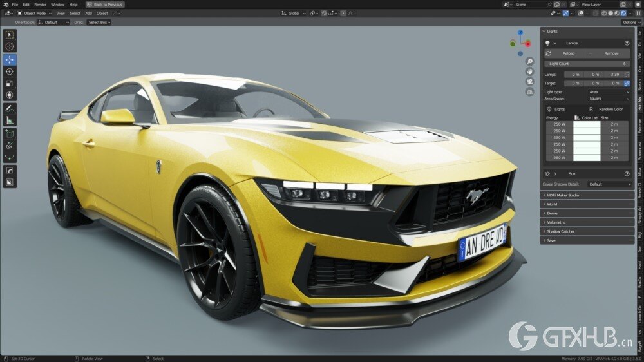Click the new scene copy icon
The height and width of the screenshot is (362, 644).
point(557,5)
